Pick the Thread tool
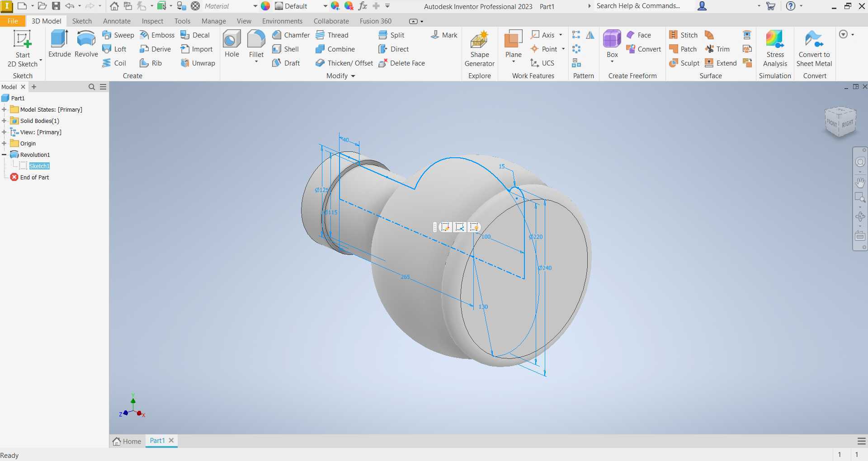 (332, 35)
